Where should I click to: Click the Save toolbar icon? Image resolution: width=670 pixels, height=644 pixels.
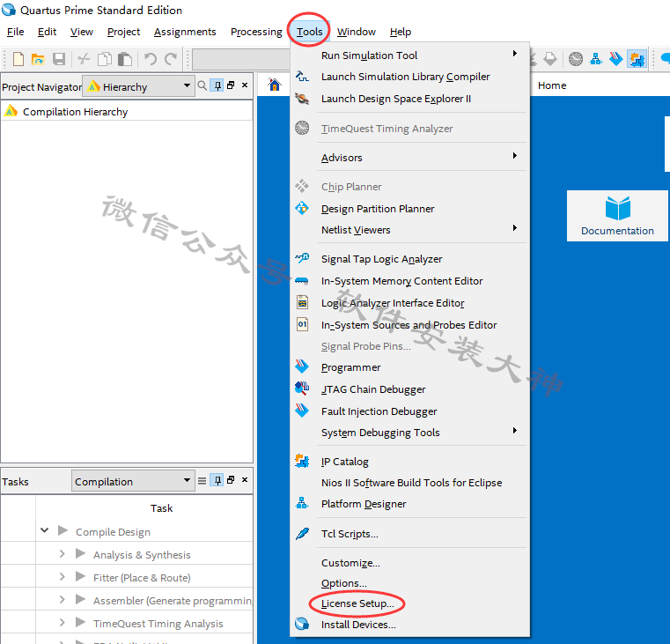[x=59, y=59]
